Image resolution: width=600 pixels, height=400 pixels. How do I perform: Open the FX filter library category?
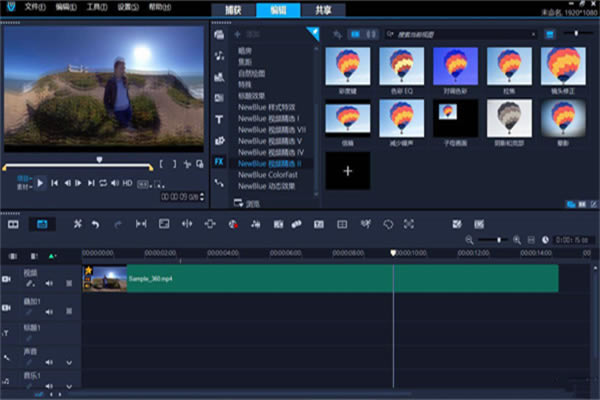coord(219,161)
